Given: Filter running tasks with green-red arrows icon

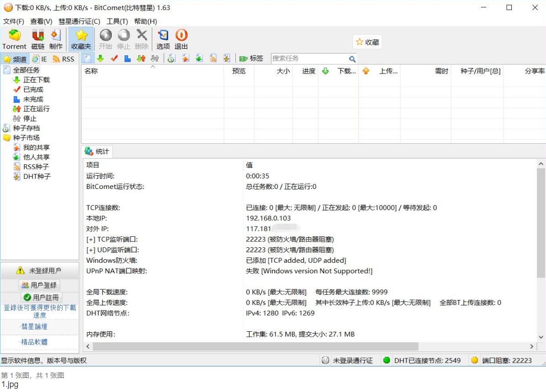Looking at the screenshot, I should click(141, 58).
